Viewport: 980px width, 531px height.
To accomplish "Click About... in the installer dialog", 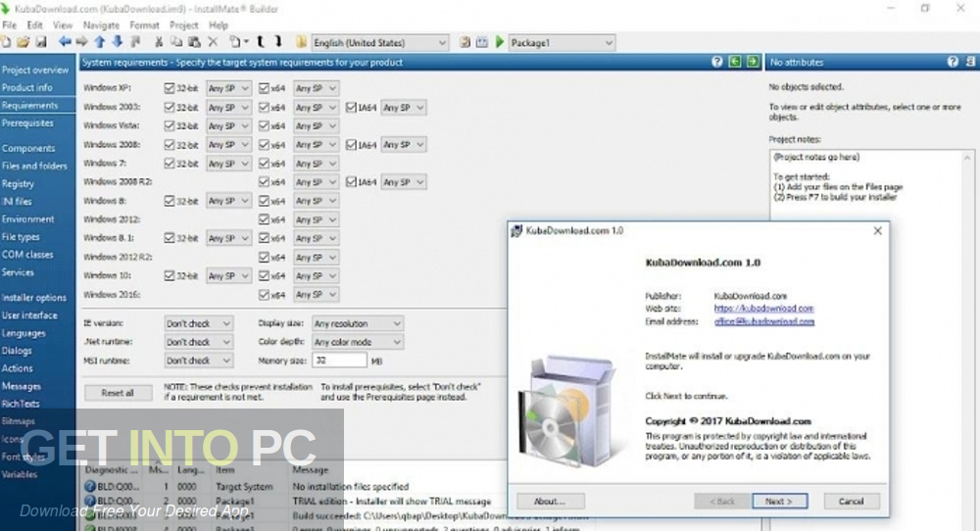I will 550,501.
